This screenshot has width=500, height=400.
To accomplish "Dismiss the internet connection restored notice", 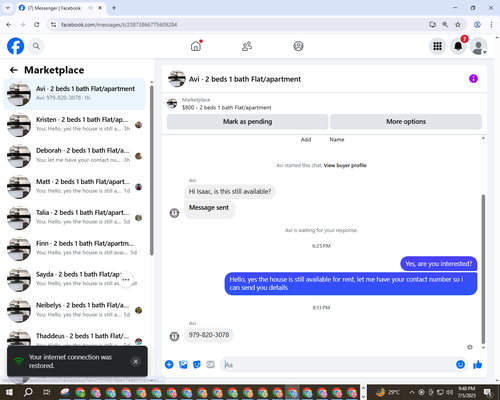I will (x=136, y=361).
